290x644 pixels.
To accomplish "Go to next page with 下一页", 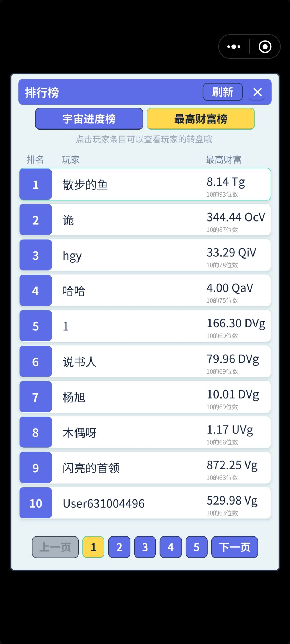I will pos(235,547).
